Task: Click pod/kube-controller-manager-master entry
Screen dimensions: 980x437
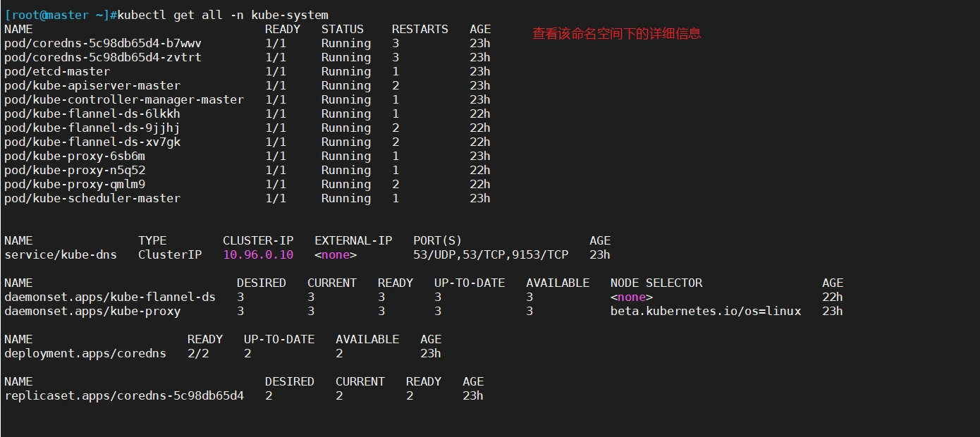Action: point(124,99)
